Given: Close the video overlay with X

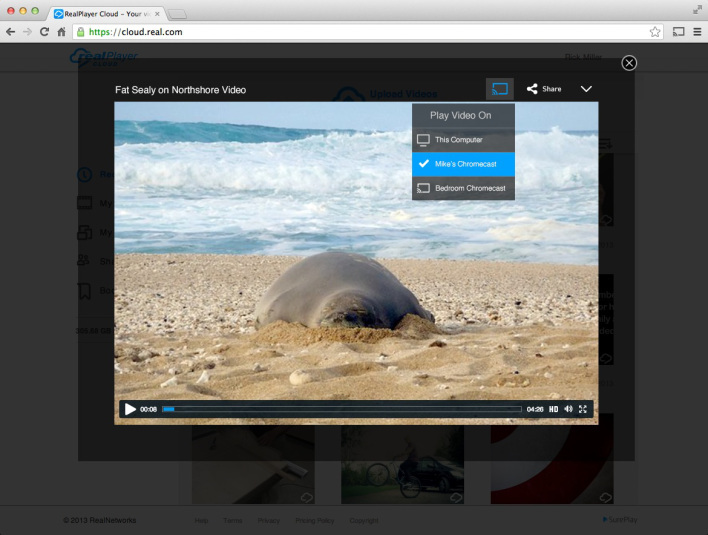Looking at the screenshot, I should click(x=629, y=63).
